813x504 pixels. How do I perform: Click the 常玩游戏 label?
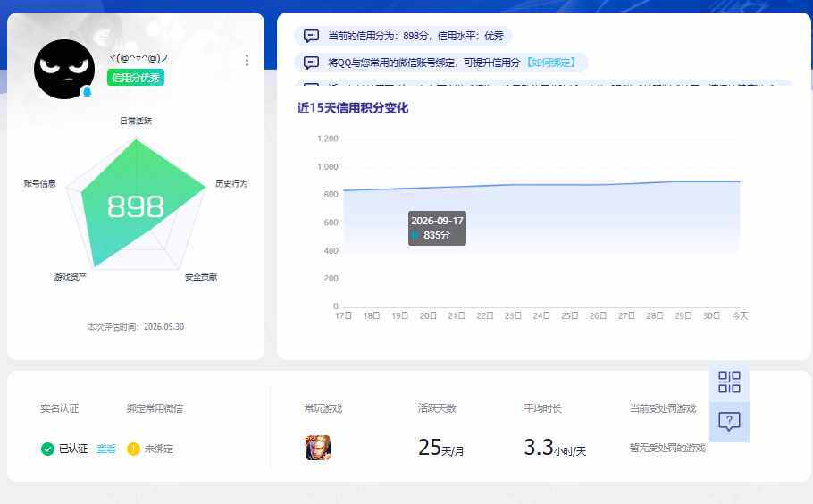pos(323,408)
